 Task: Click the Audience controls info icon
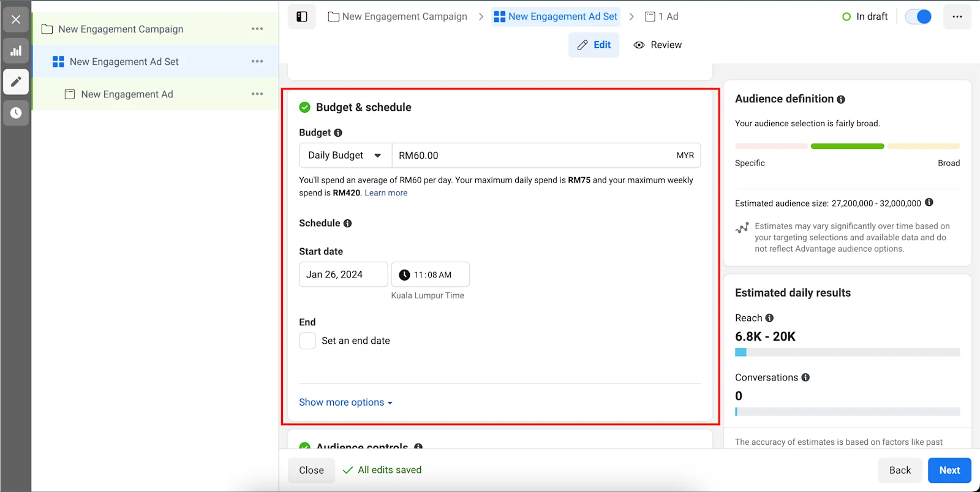point(418,447)
